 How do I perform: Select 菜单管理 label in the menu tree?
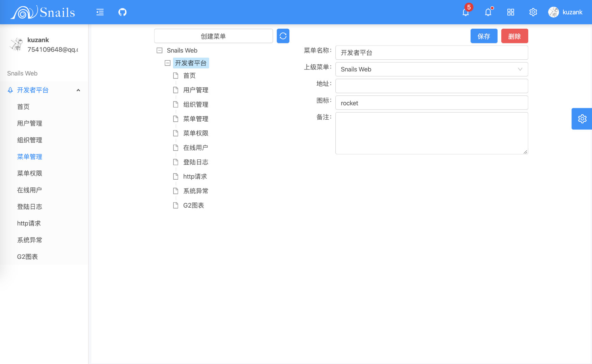196,119
